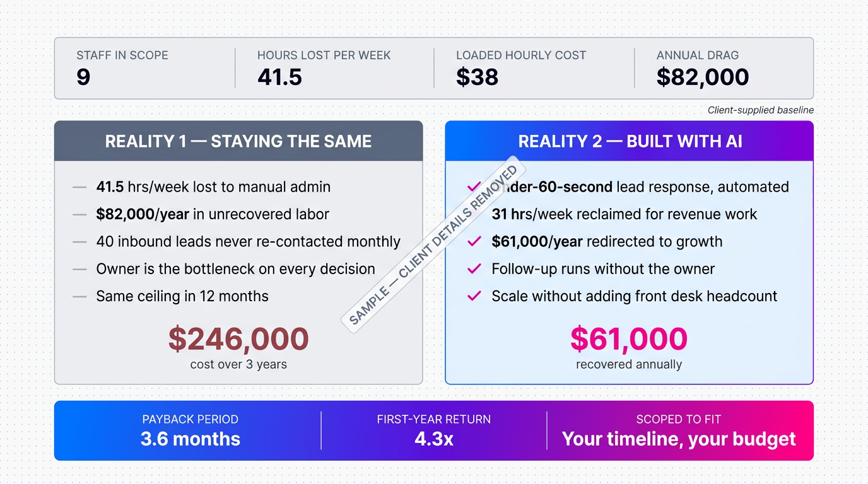This screenshot has width=868, height=484.
Task: Click the $246,000 cost over 3 years figure
Action: point(238,347)
